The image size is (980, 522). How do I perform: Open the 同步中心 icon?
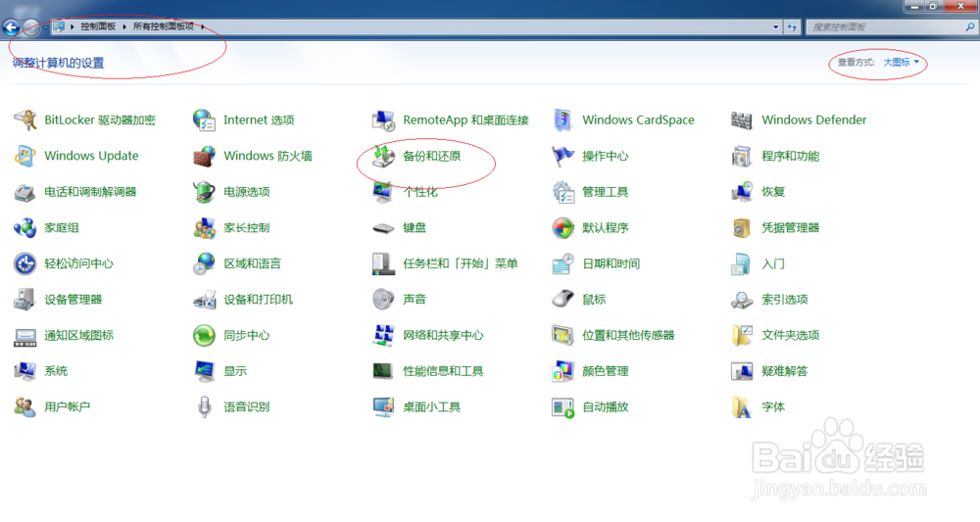[x=205, y=335]
